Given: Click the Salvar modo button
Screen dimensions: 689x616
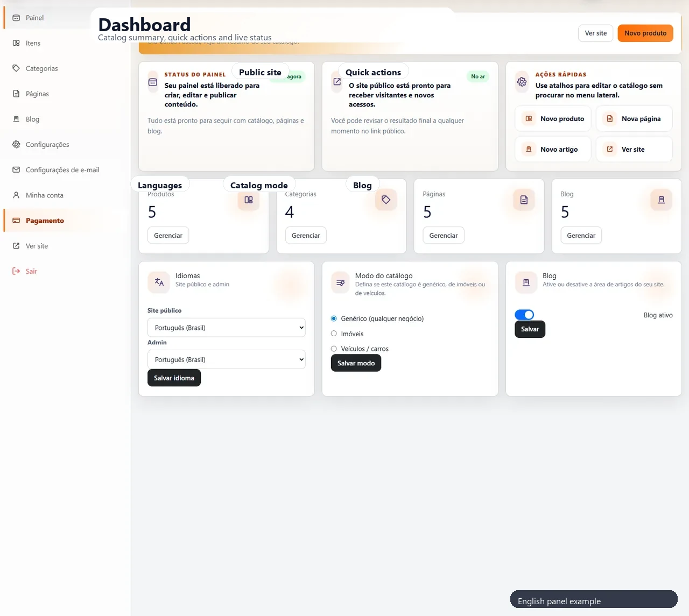Looking at the screenshot, I should pos(356,363).
